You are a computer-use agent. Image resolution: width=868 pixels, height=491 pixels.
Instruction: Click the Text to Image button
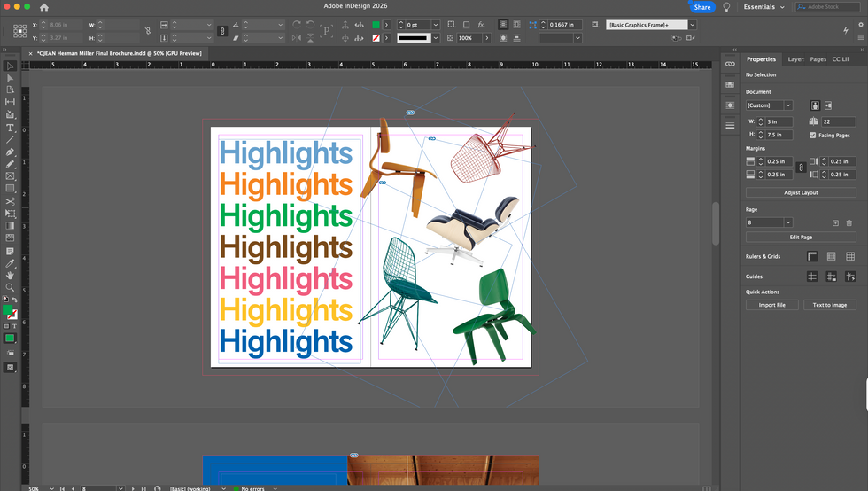pos(829,306)
